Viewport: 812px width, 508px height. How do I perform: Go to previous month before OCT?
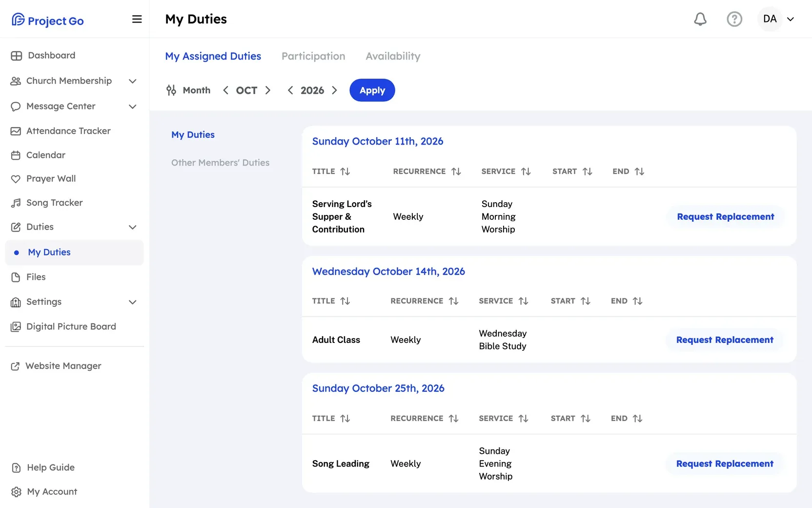click(x=225, y=90)
